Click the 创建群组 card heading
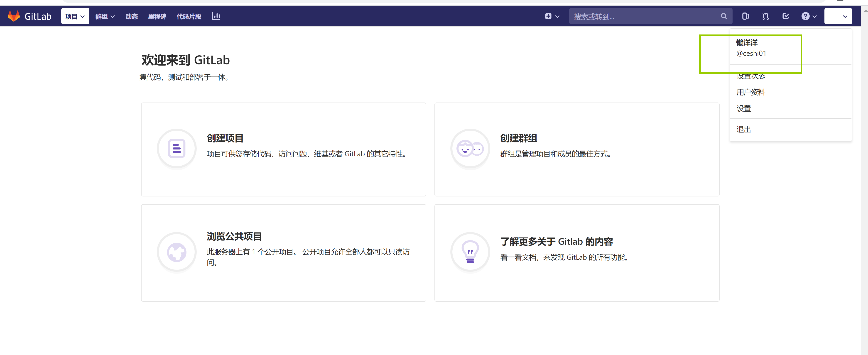868x355 pixels. click(x=519, y=138)
